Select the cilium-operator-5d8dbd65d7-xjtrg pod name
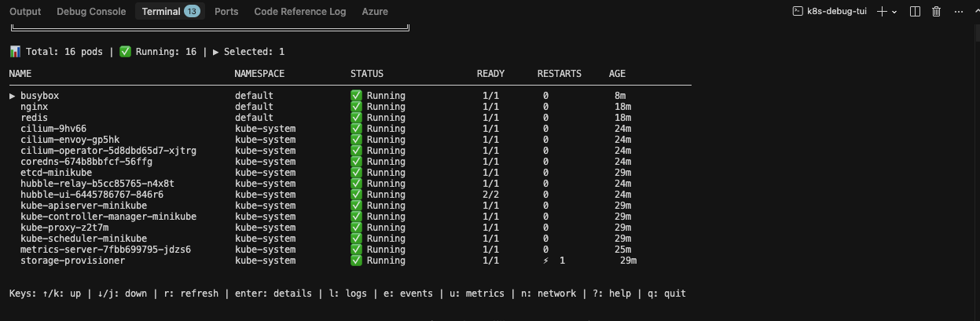 click(x=108, y=151)
